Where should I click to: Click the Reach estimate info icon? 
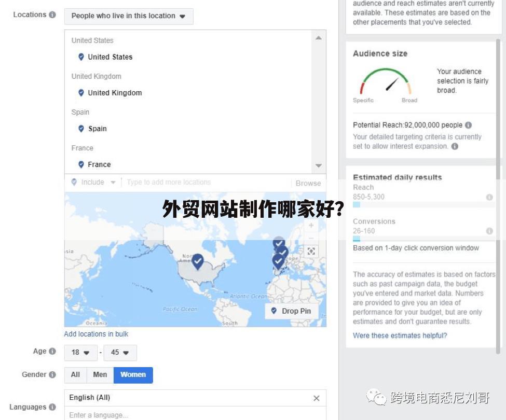(x=489, y=197)
